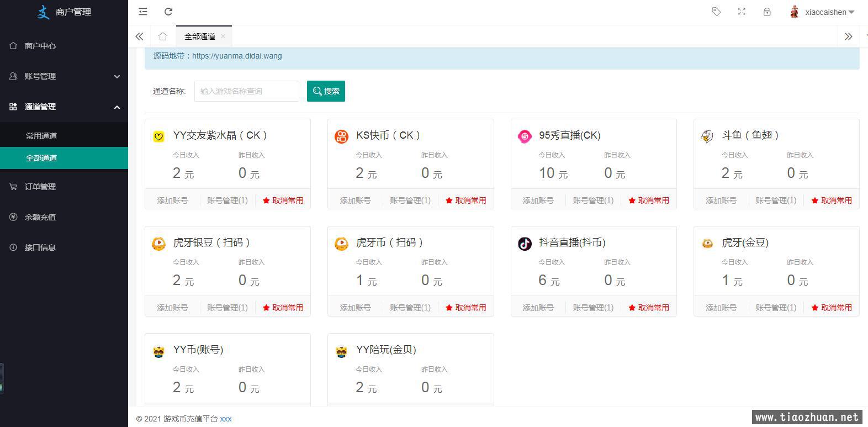868x427 pixels.
Task: Add account for 95秀直播
Action: coord(538,201)
